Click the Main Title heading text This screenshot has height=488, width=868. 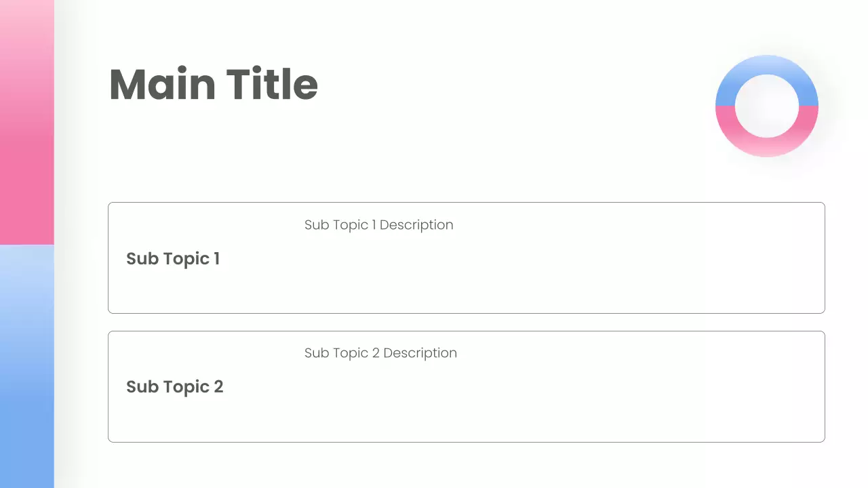[213, 84]
